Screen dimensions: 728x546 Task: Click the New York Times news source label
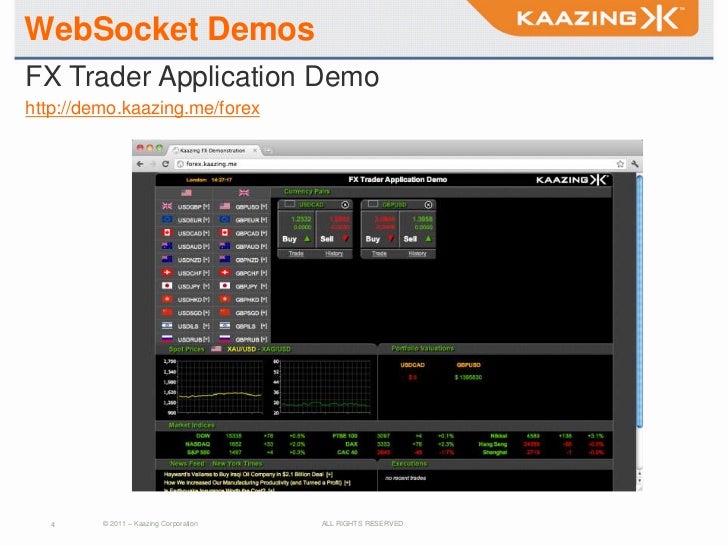tap(237, 463)
